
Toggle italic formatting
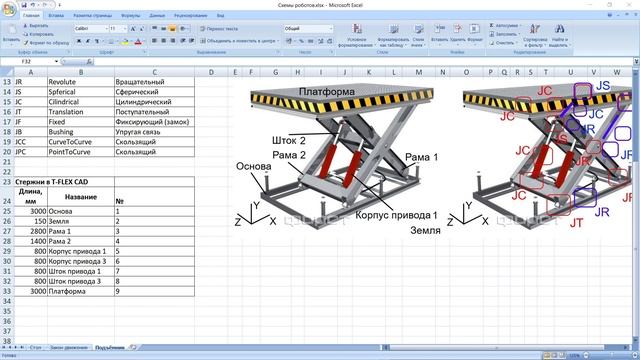[88, 41]
